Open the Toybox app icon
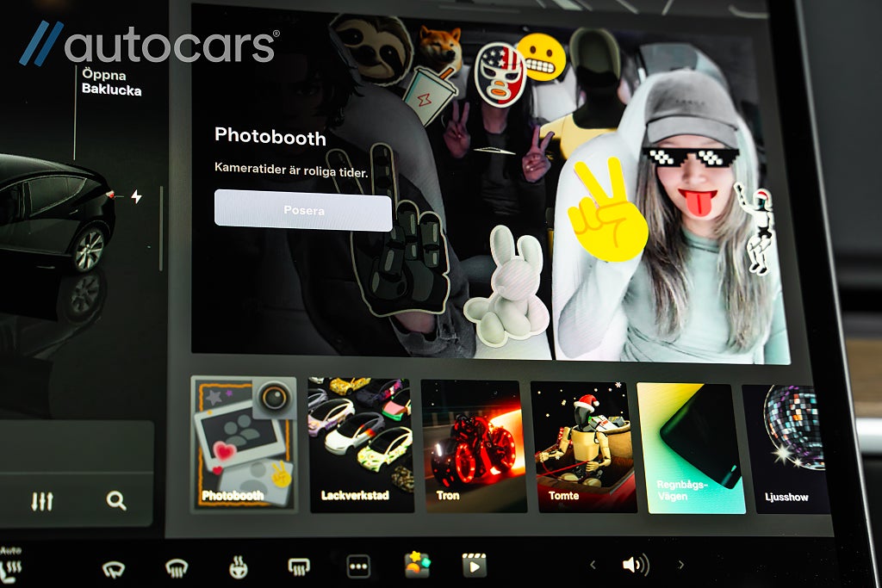 coord(418,565)
